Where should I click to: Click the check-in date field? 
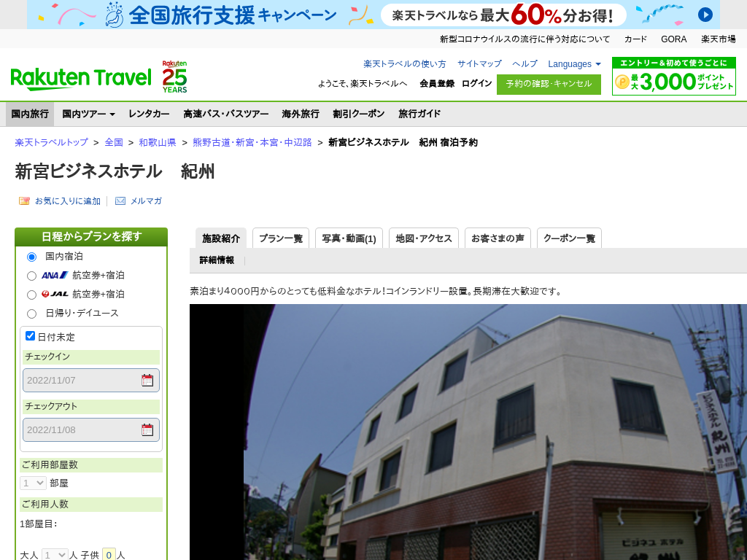pyautogui.click(x=80, y=380)
